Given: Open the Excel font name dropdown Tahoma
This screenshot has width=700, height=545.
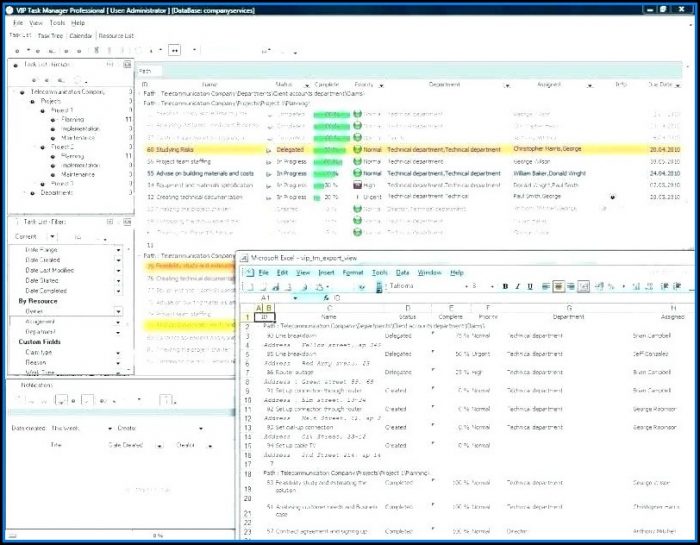Looking at the screenshot, I should [x=467, y=287].
